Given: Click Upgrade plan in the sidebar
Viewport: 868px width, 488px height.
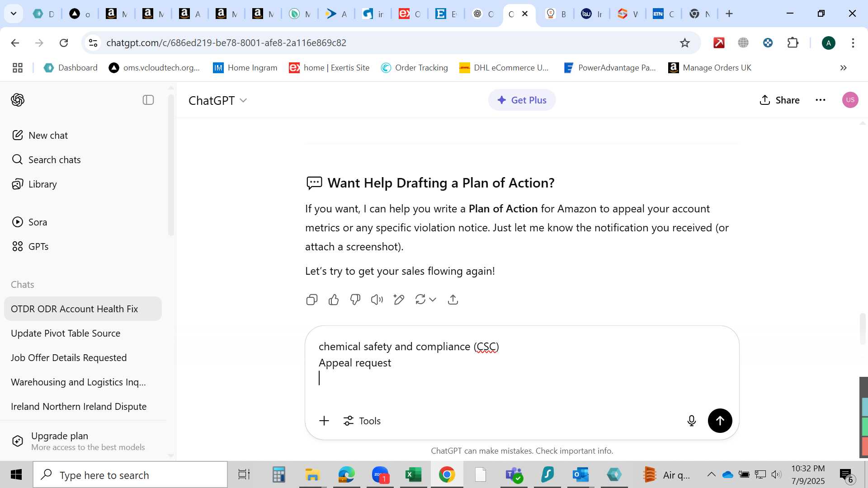Looking at the screenshot, I should [83, 441].
